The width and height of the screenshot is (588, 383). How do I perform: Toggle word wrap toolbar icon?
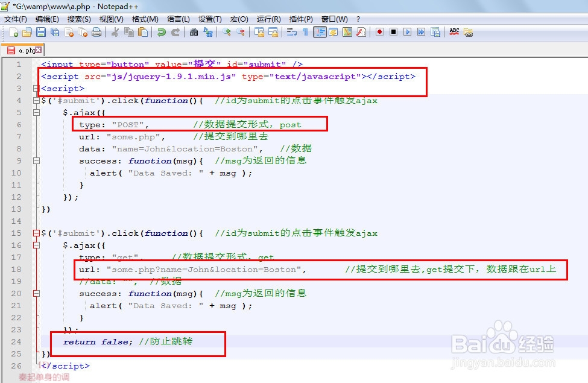(291, 32)
